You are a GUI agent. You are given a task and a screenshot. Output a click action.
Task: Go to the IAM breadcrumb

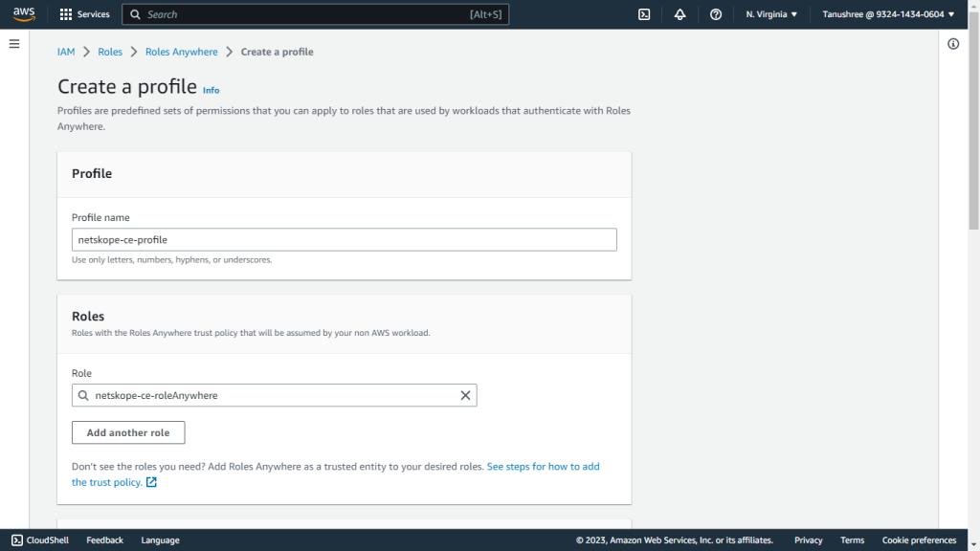pos(66,52)
